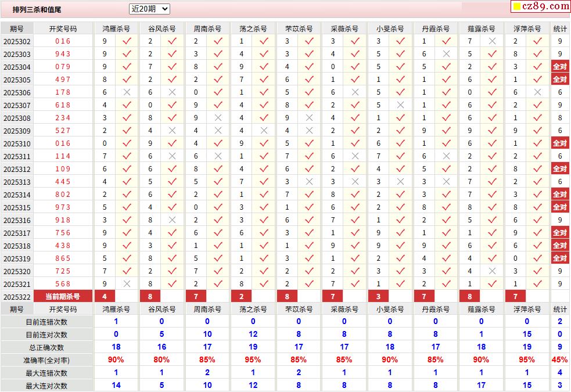Click the 最大连对次数 row label
Image resolution: width=571 pixels, height=392 pixels.
(x=46, y=386)
